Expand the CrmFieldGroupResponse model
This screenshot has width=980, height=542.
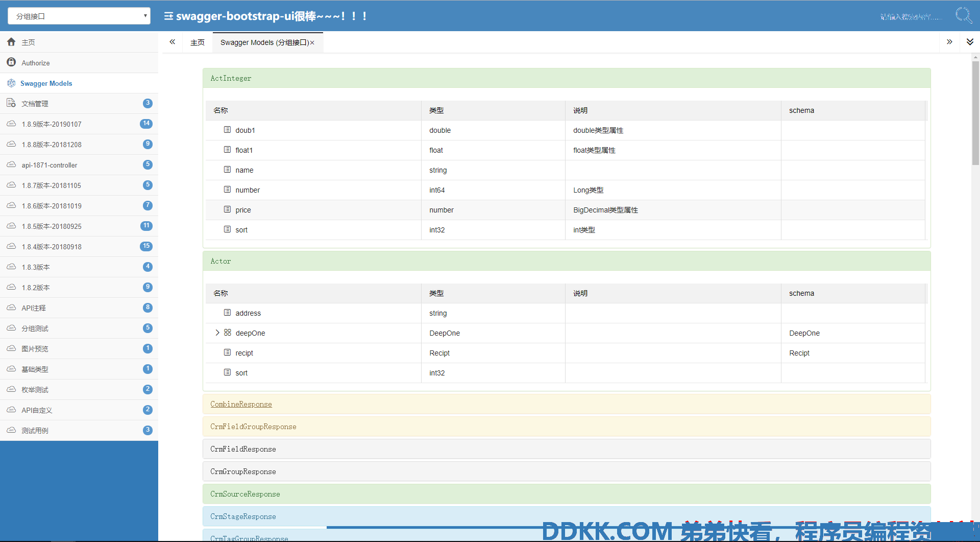pyautogui.click(x=567, y=427)
